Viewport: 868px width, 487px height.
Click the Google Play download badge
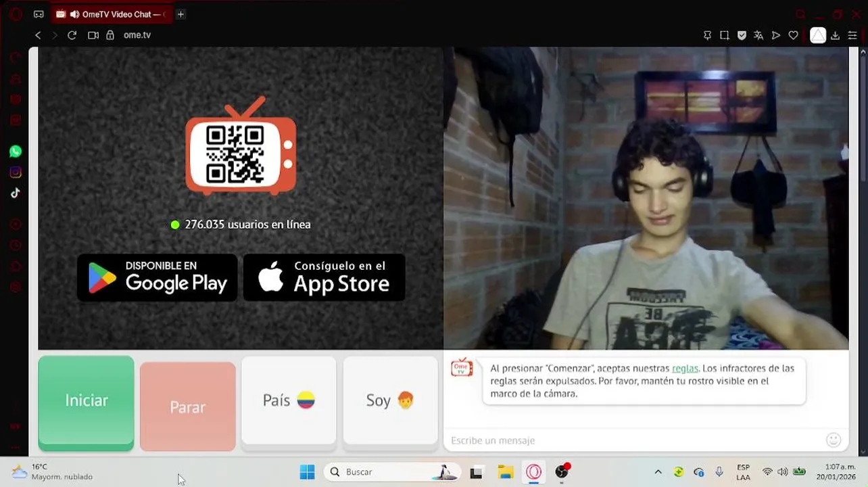158,277
